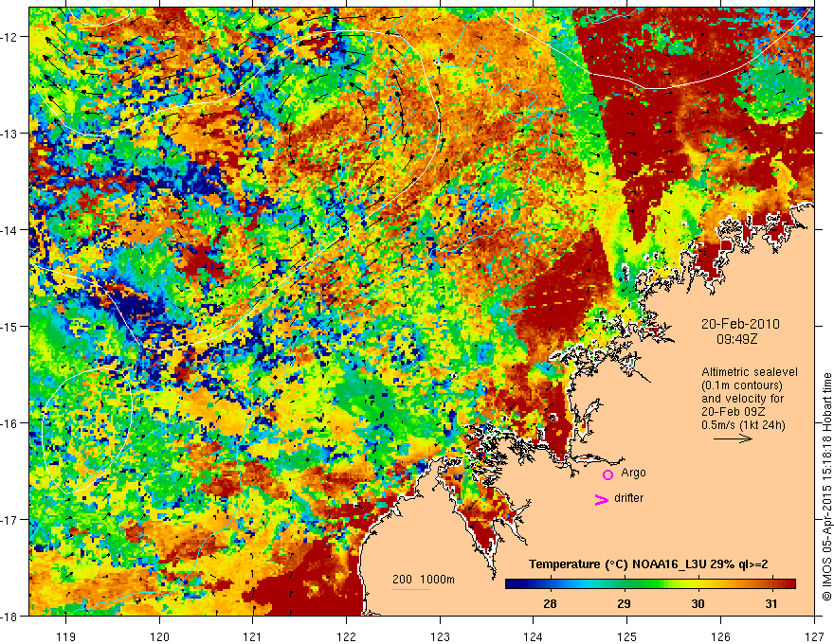This screenshot has height=644, width=834.
Task: Click latitude axis label '-17'
Action: coord(10,520)
